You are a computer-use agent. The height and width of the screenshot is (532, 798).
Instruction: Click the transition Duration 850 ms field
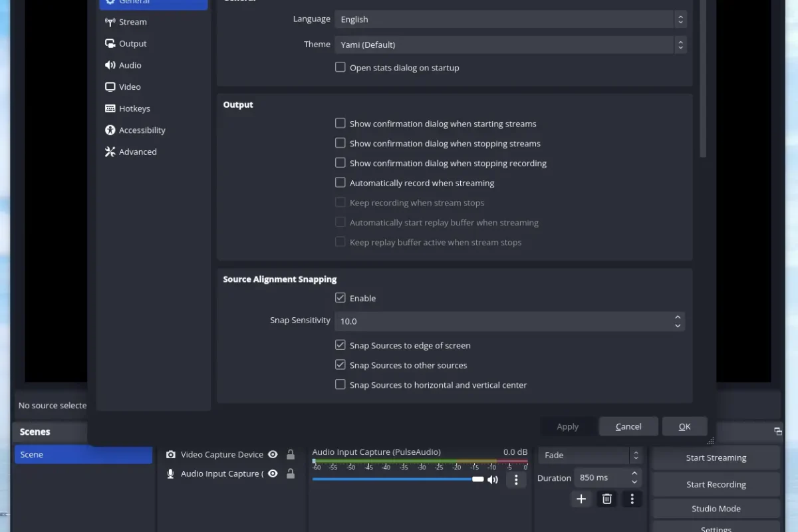[600, 477]
